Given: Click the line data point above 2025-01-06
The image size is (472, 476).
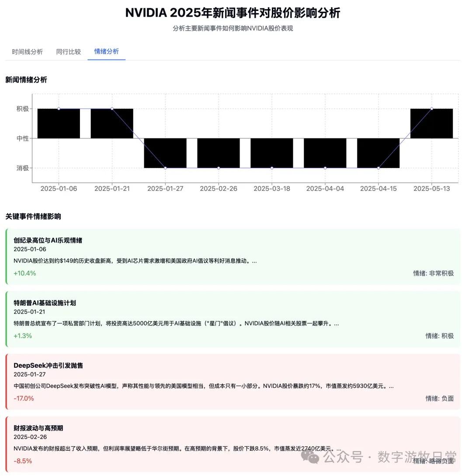Looking at the screenshot, I should [59, 109].
